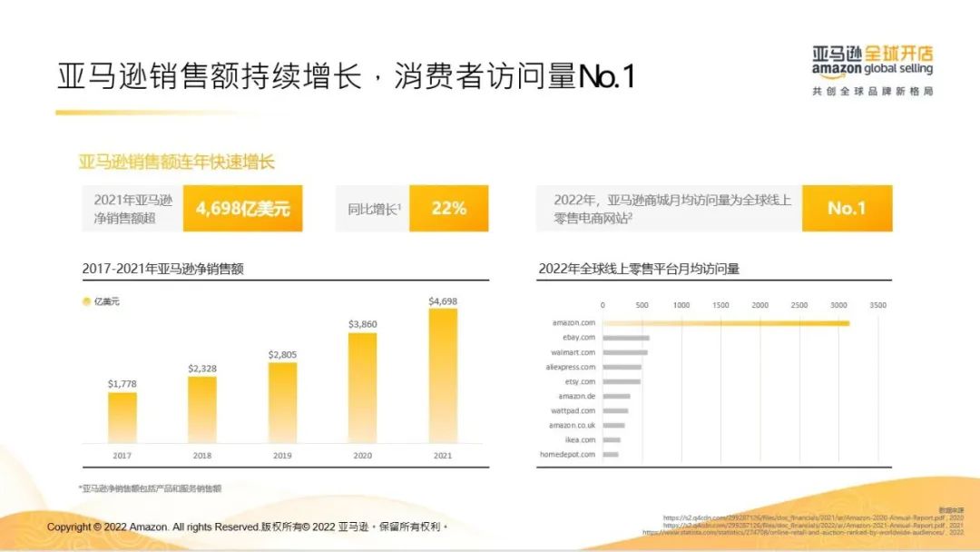The height and width of the screenshot is (552, 980).
Task: Click the chart title 2017-2021年亚马逊净销售额
Action: 163,269
